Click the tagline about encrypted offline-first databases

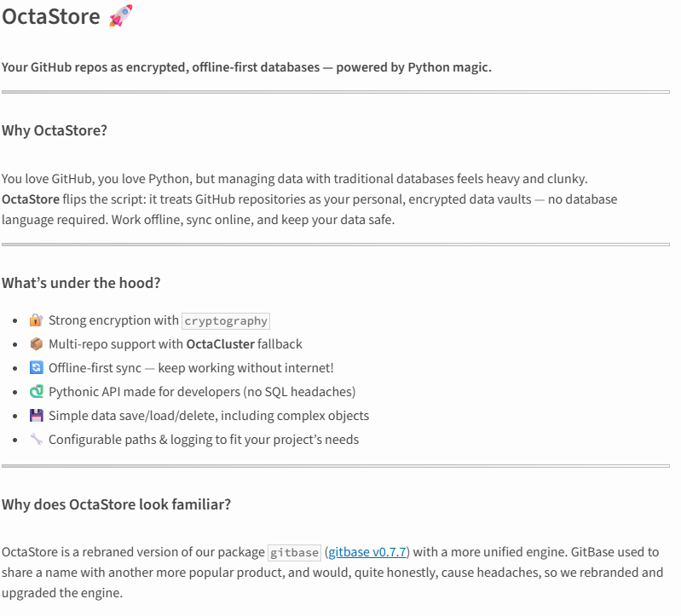pos(246,67)
